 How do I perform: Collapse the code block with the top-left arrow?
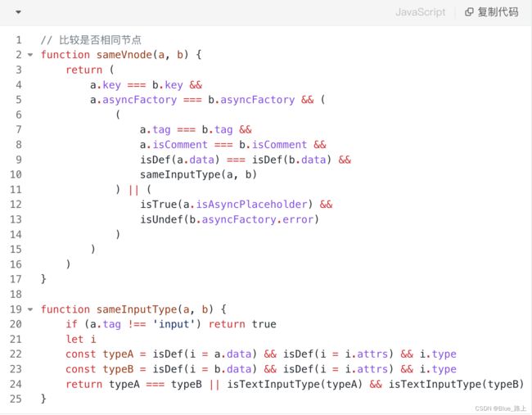point(18,12)
